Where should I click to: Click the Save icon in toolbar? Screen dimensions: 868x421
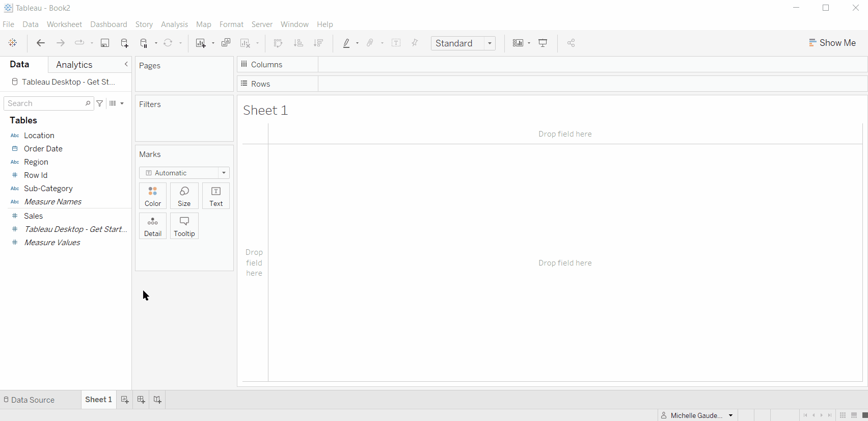tap(105, 43)
